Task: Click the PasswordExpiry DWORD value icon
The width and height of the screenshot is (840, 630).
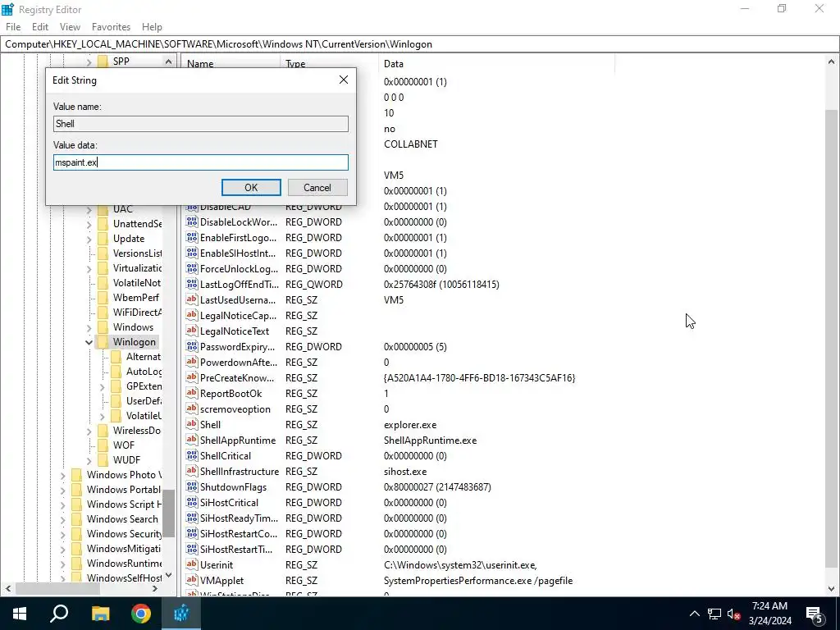Action: coord(192,346)
